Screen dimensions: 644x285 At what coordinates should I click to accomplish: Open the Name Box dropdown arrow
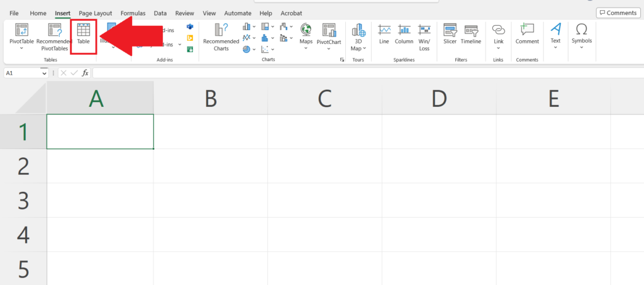tap(44, 74)
